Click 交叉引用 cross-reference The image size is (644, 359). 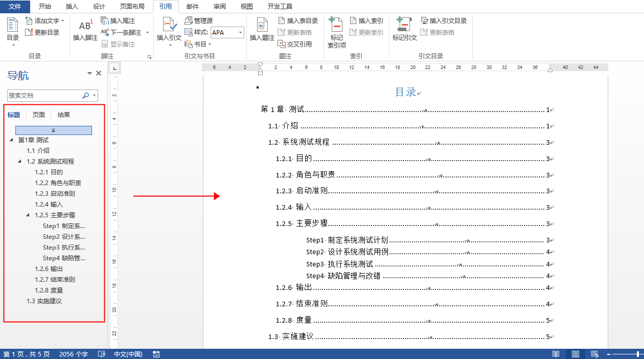tap(295, 44)
